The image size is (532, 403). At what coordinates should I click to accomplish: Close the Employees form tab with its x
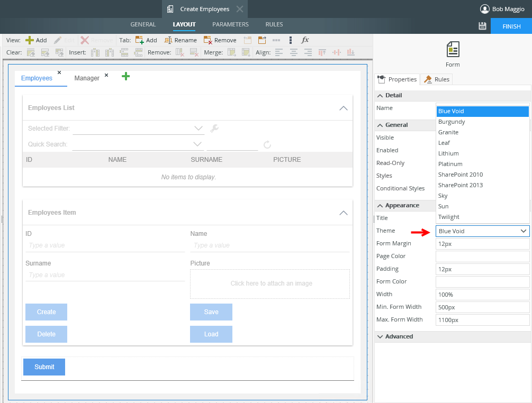click(59, 72)
